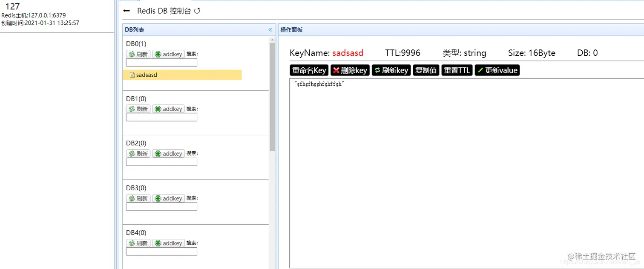
Task: Click the Size: 16Byte label
Action: click(x=532, y=53)
